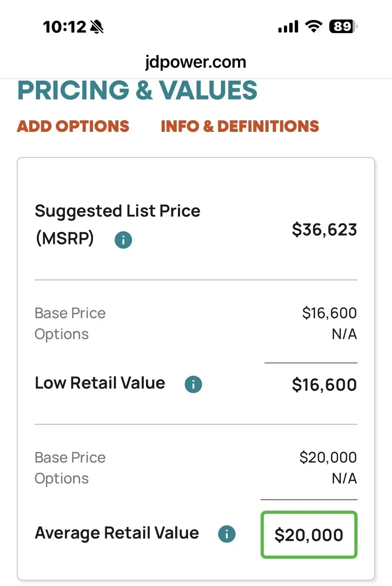392x586 pixels.
Task: Tap the 10:12 clock in status bar
Action: (x=64, y=27)
